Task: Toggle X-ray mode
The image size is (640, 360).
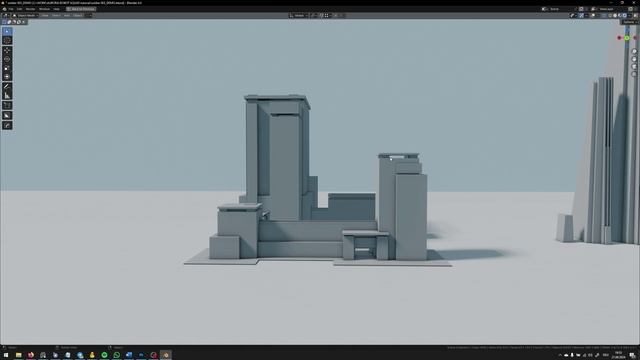Action: 604,16
